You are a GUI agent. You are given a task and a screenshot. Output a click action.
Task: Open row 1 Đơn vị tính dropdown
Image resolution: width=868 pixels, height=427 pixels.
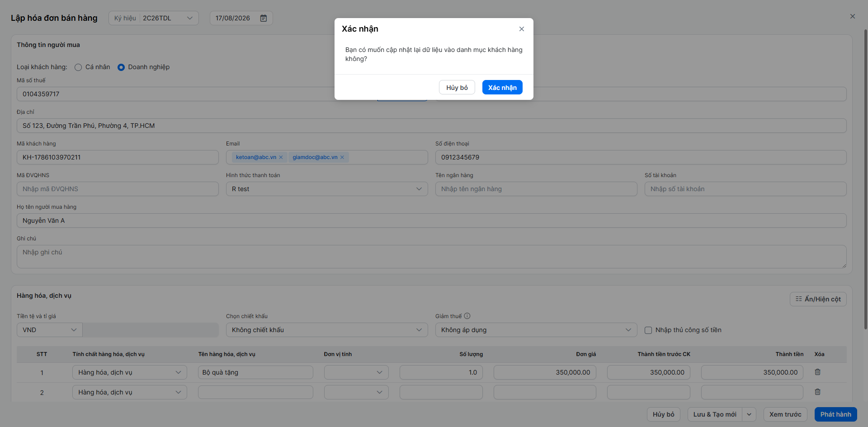[x=356, y=372]
